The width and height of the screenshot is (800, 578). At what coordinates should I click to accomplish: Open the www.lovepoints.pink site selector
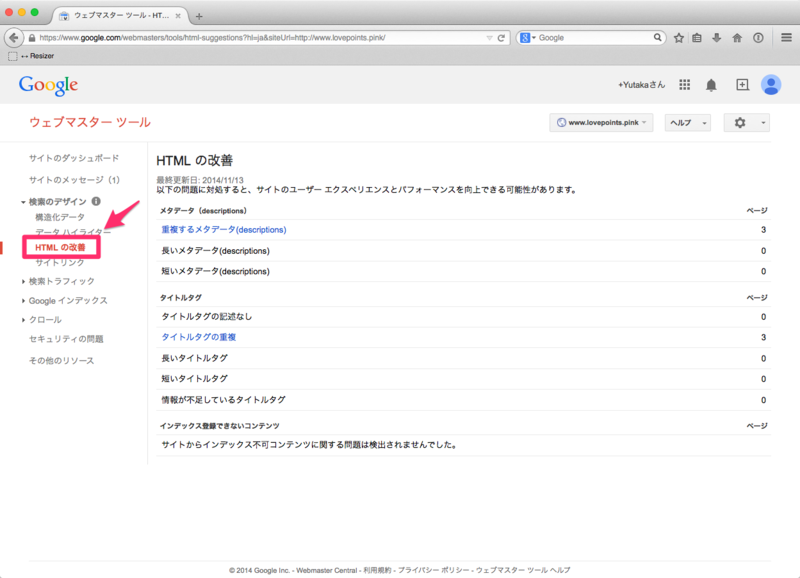click(x=601, y=122)
